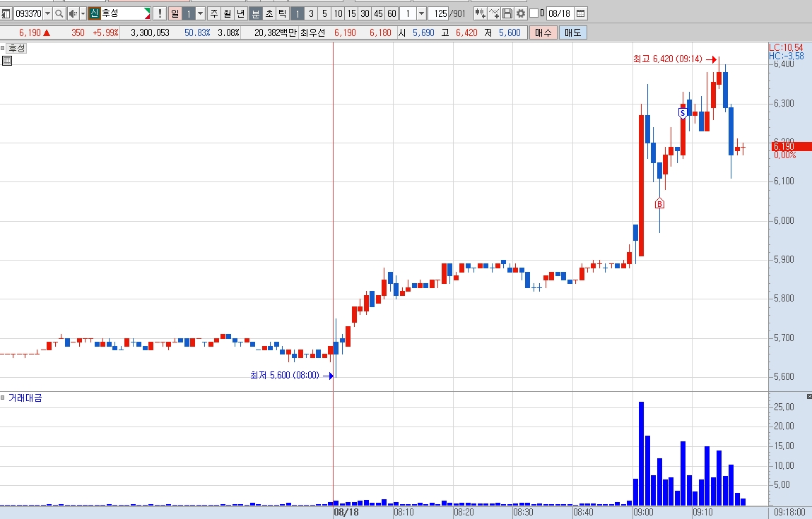Click the 매도 sell button
The image size is (812, 519).
coord(572,32)
